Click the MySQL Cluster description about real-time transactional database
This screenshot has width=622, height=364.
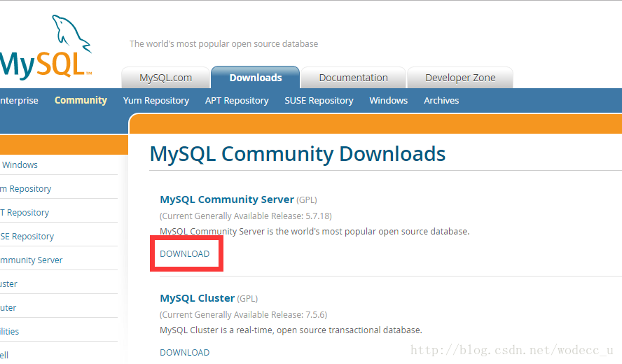pos(291,330)
